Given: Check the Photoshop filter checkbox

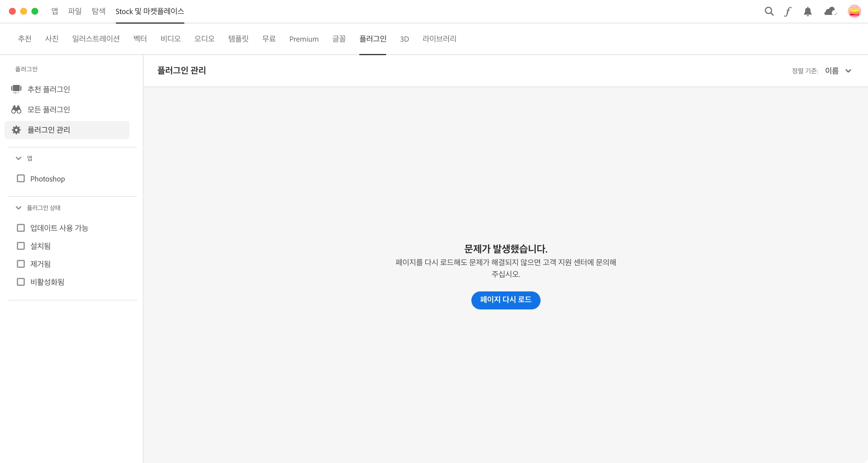Looking at the screenshot, I should [x=21, y=178].
